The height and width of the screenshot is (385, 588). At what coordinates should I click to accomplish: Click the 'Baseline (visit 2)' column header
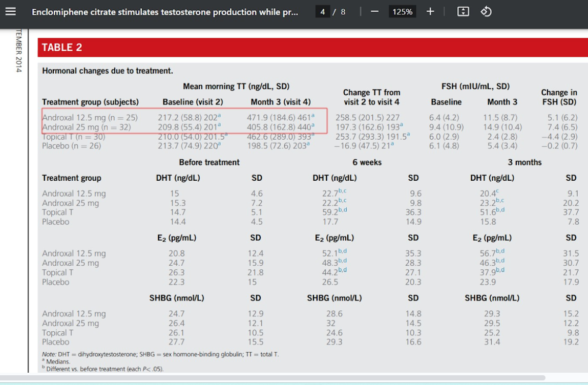tap(193, 102)
